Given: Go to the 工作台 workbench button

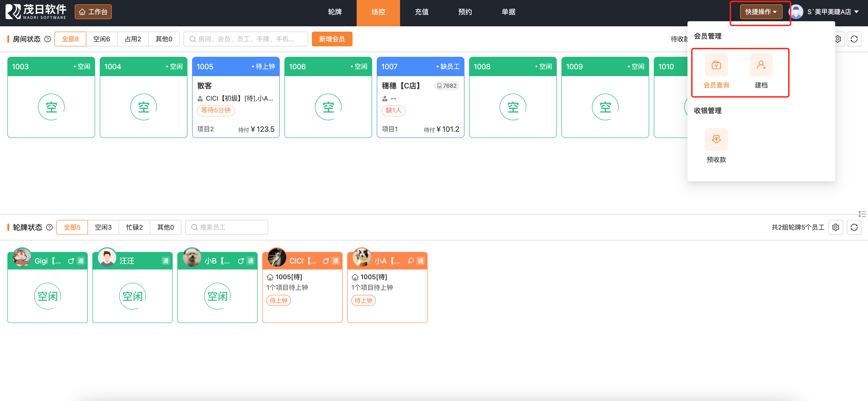Looking at the screenshot, I should pos(93,12).
